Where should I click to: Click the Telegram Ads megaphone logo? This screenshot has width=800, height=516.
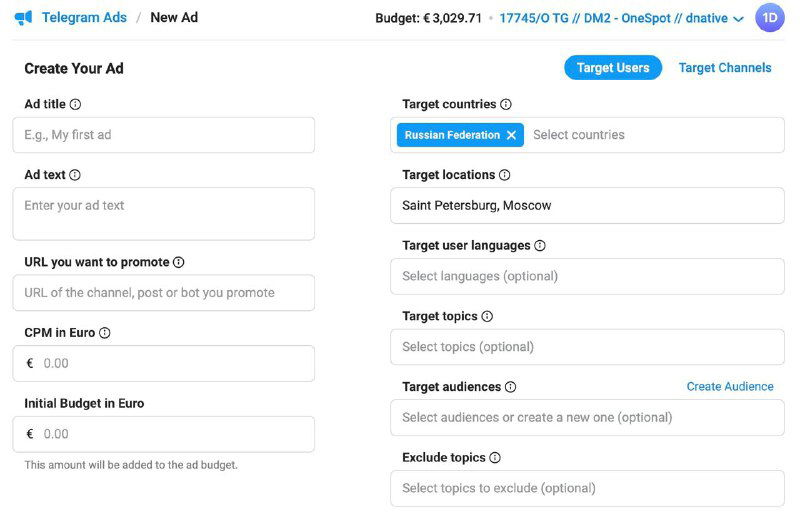pyautogui.click(x=24, y=18)
